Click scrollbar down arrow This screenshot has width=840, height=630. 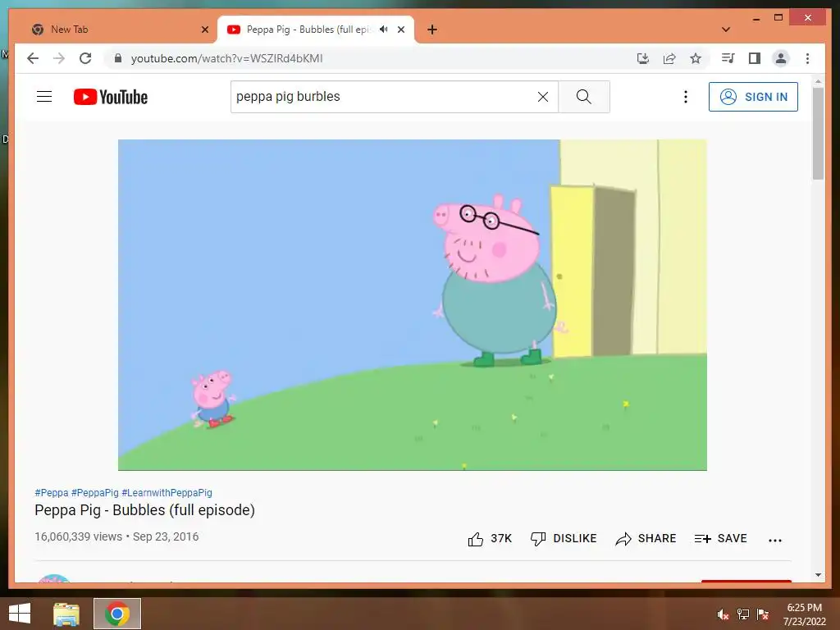tap(818, 575)
